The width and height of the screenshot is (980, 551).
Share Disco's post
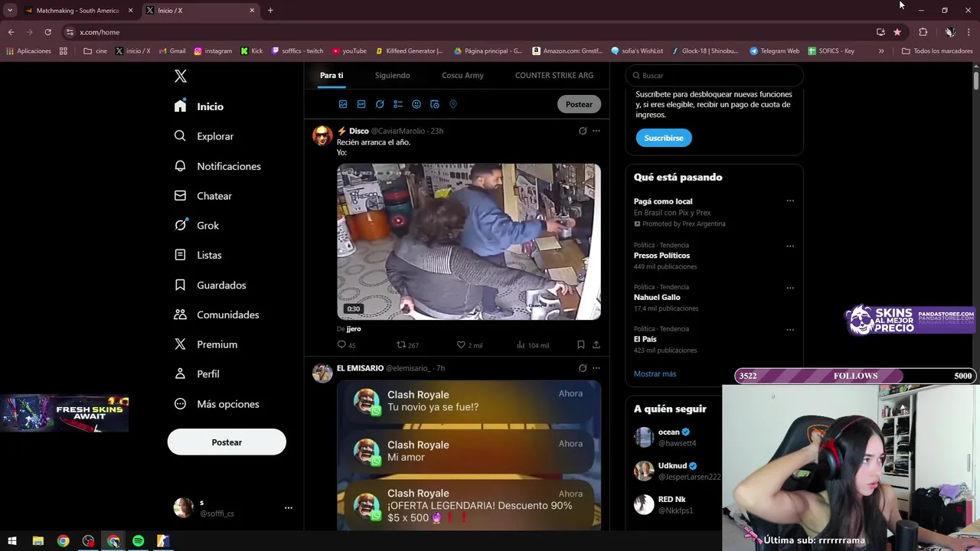click(x=596, y=345)
